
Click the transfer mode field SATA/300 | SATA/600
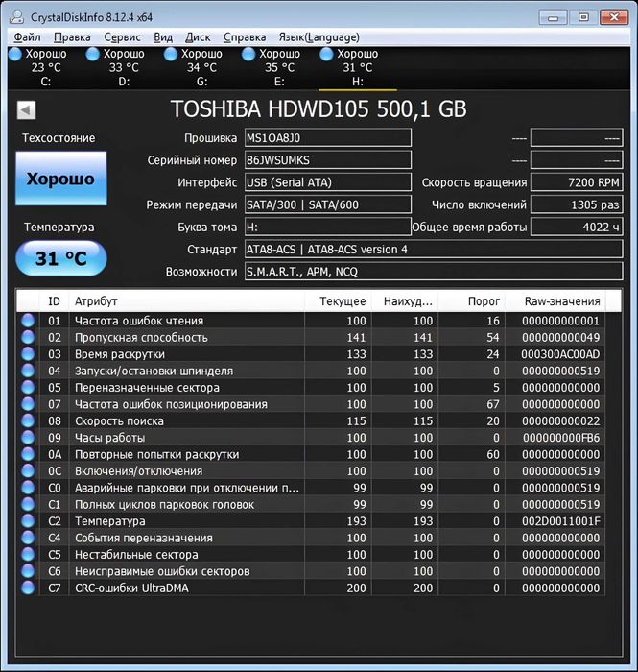328,204
